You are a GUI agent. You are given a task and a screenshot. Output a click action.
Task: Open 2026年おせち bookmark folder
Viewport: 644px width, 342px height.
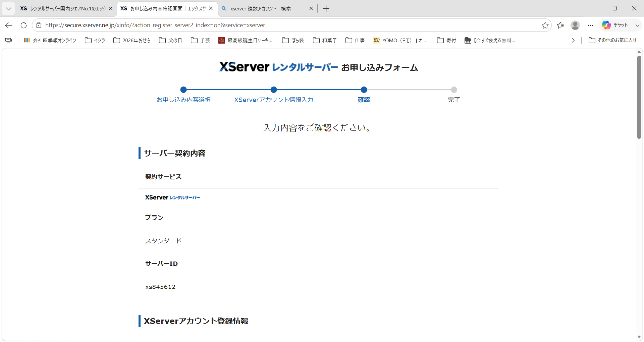click(132, 40)
